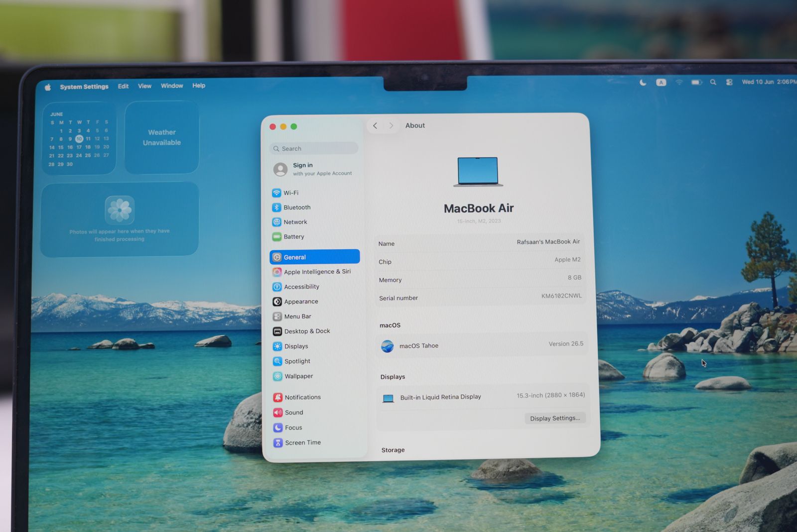Click the Serial number label
The width and height of the screenshot is (797, 532).
pos(398,298)
